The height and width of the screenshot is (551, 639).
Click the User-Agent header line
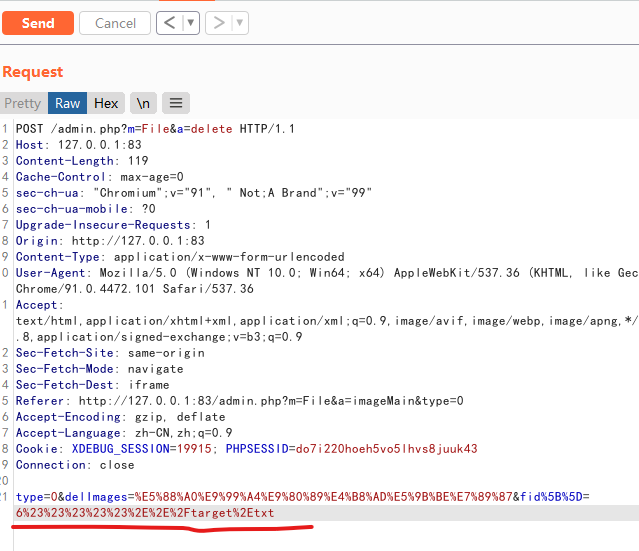coord(327,273)
